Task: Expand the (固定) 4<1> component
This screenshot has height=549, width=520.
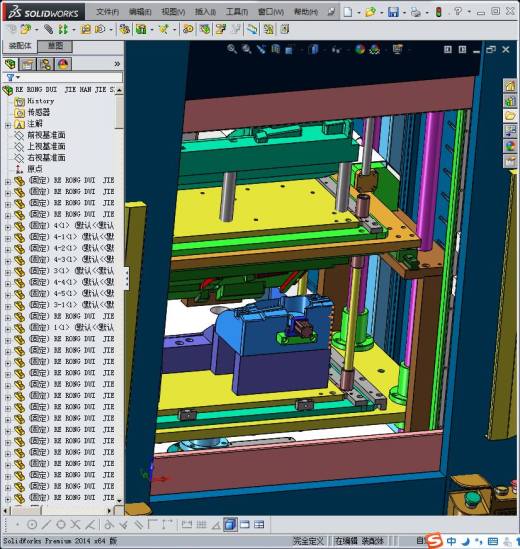Action: [8, 227]
